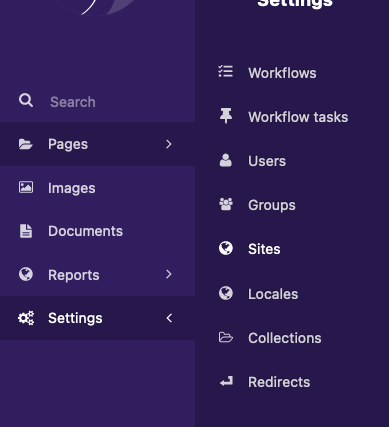
Task: Click the Groups people icon
Action: [x=226, y=204]
